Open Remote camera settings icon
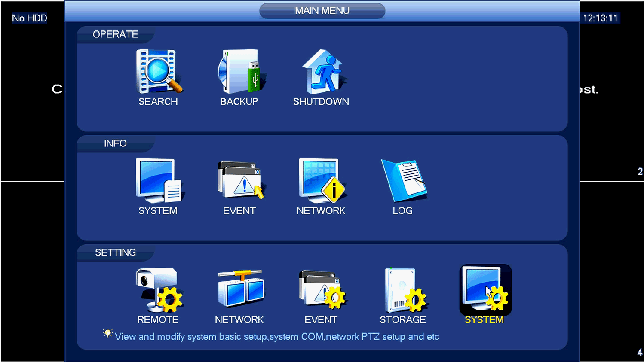The width and height of the screenshot is (644, 362). (x=159, y=290)
